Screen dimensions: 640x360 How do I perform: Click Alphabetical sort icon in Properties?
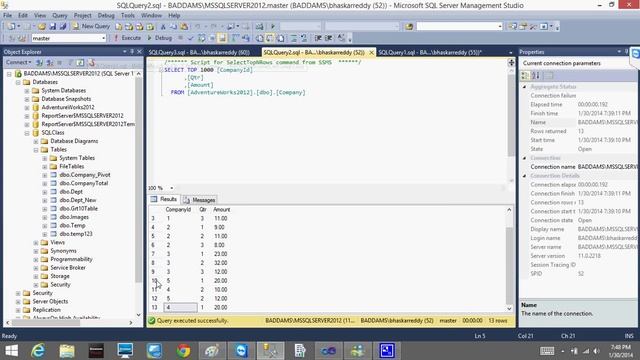(x=536, y=75)
